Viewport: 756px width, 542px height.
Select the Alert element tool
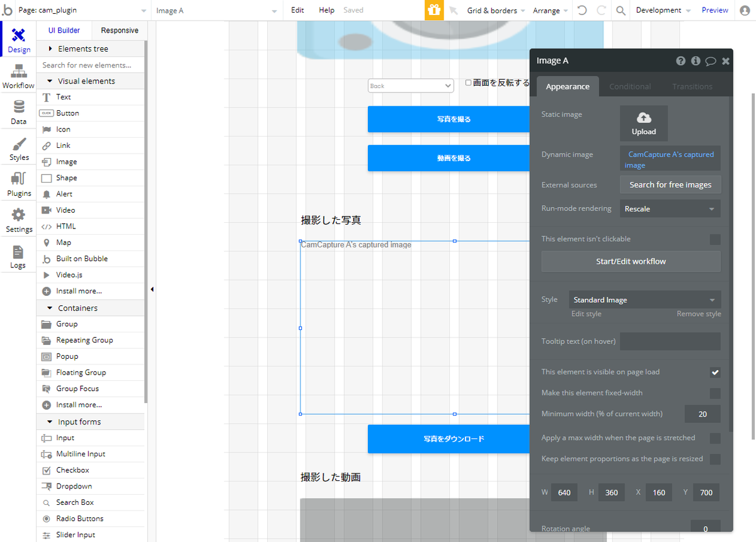tap(91, 194)
